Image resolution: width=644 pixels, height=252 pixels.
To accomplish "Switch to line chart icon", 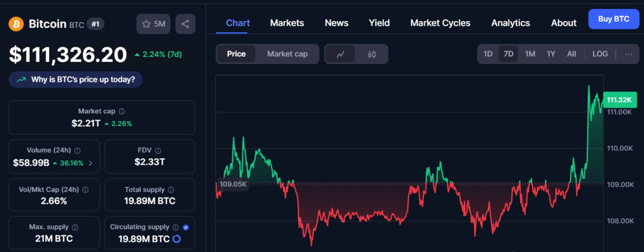I will coord(341,54).
